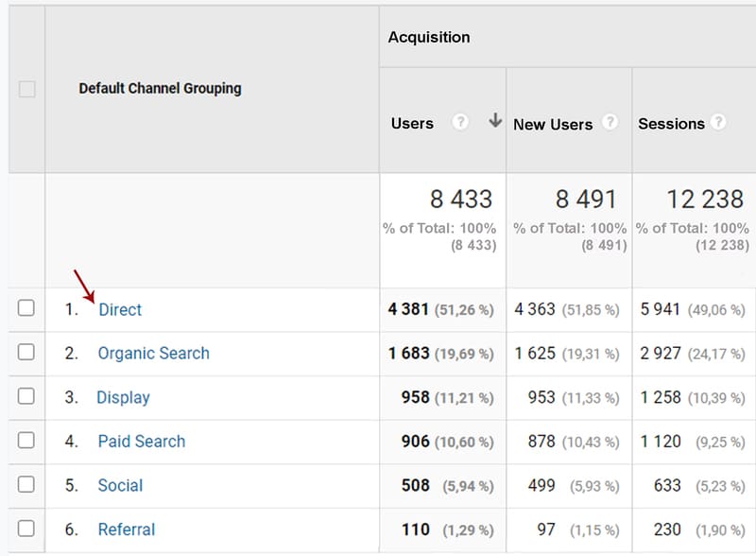This screenshot has width=756, height=556.
Task: Enable the Social row checkbox
Action: click(26, 485)
